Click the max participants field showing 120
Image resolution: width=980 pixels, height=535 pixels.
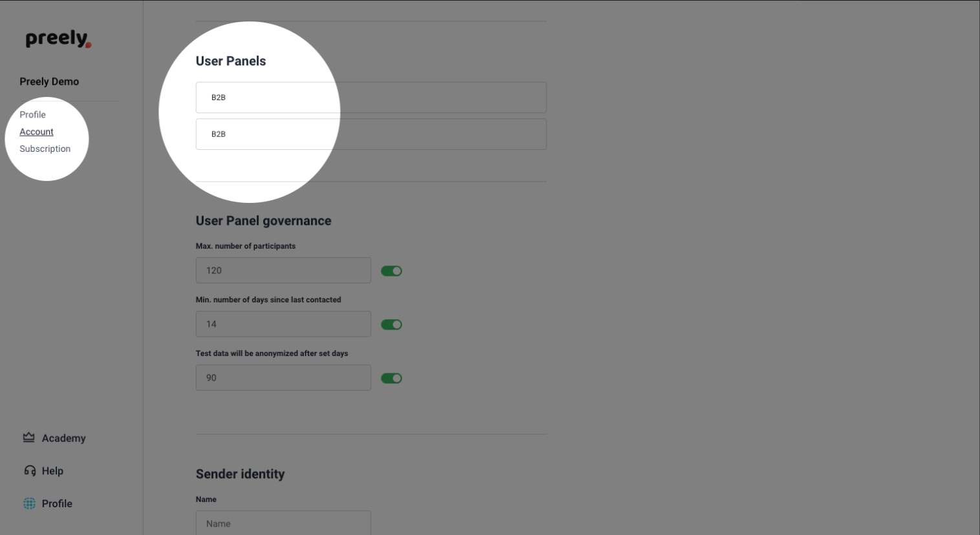283,270
